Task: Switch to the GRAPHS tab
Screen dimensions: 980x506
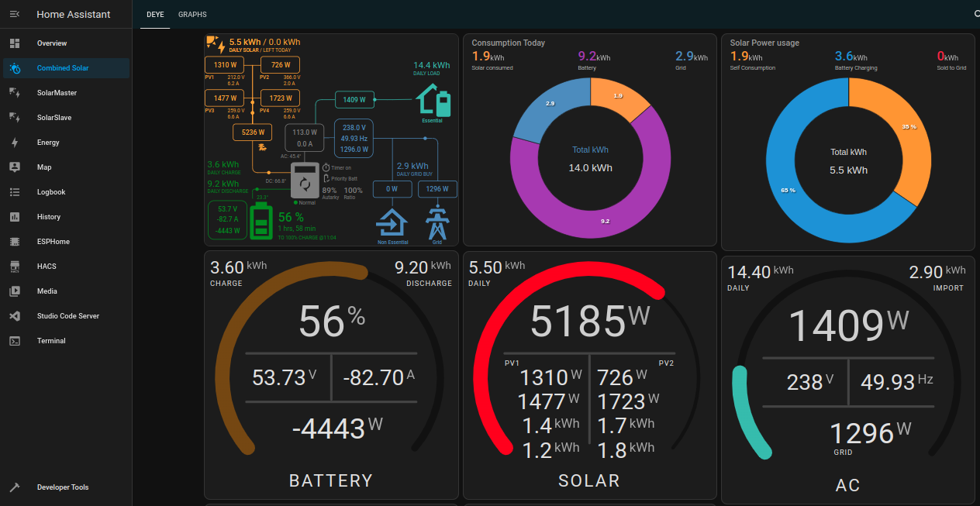Action: [192, 15]
